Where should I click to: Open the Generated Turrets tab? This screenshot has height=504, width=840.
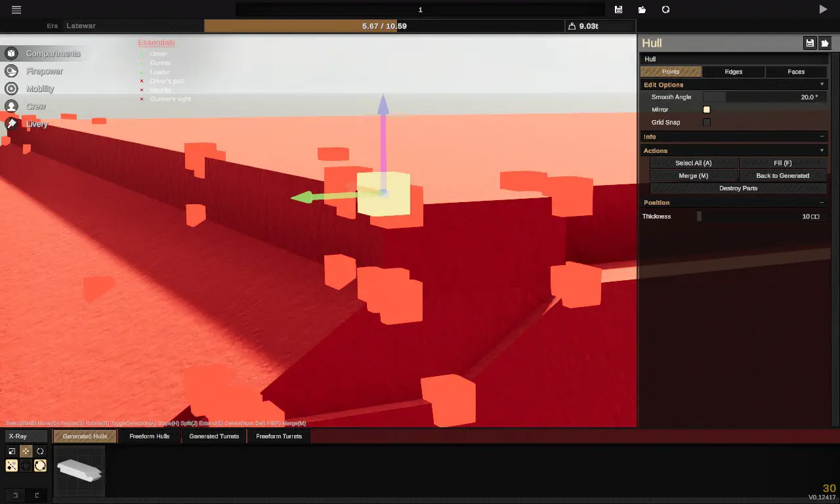214,436
